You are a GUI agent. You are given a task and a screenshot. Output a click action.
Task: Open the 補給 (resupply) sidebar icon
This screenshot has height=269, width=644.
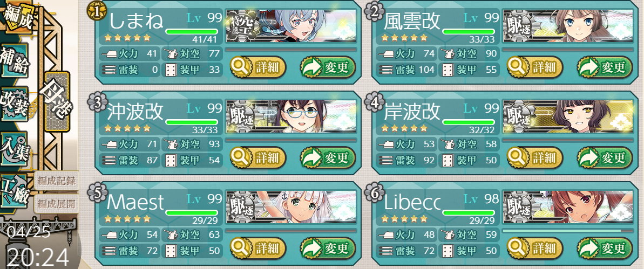coord(15,60)
